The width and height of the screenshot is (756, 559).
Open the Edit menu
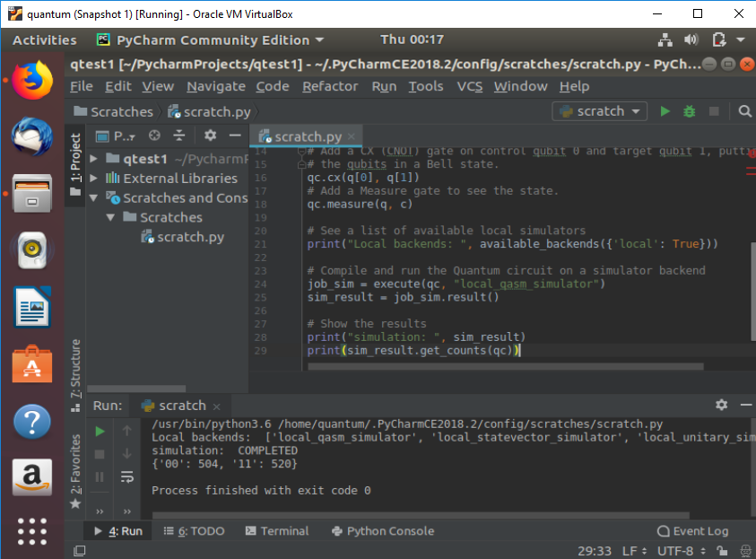[x=118, y=86]
